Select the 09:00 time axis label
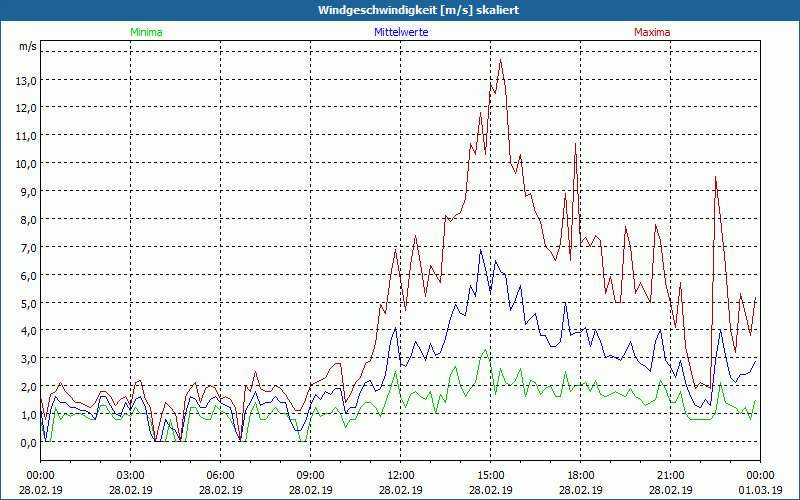The image size is (800, 500). pyautogui.click(x=310, y=475)
